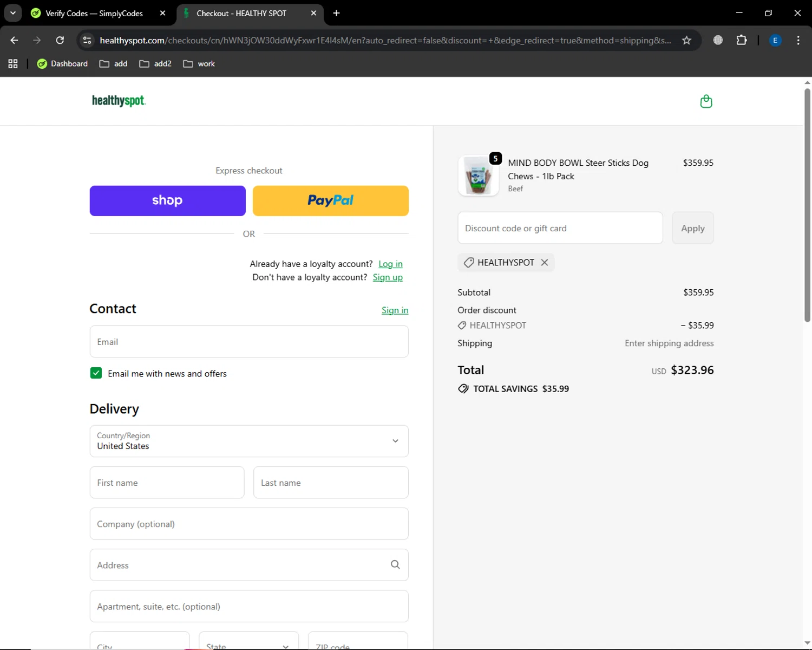This screenshot has height=650, width=812.
Task: Open the Chrome three-dot menu
Action: click(x=798, y=40)
